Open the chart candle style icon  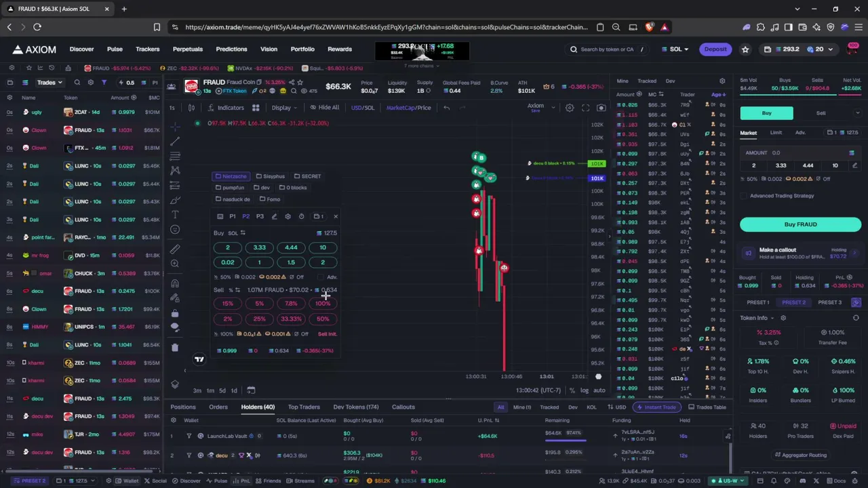tap(191, 108)
